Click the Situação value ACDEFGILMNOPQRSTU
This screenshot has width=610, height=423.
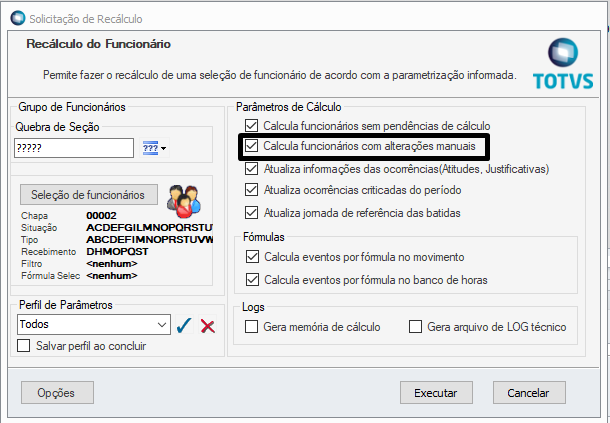(x=149, y=227)
